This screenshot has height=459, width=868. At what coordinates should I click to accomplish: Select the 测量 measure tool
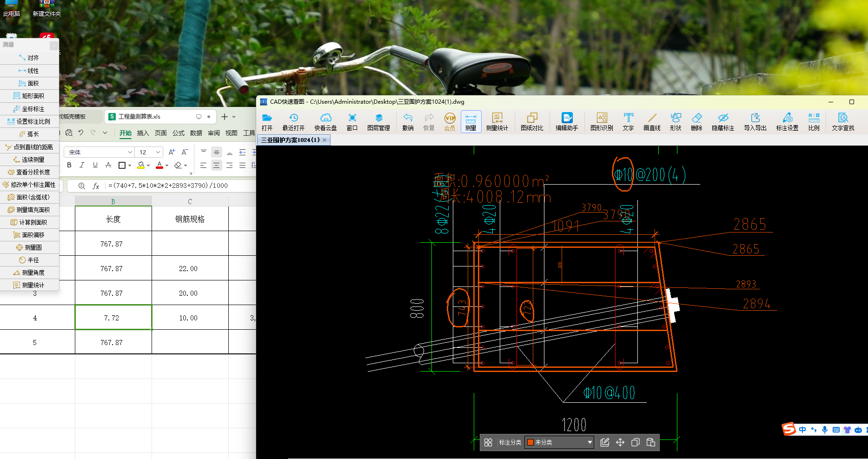470,122
